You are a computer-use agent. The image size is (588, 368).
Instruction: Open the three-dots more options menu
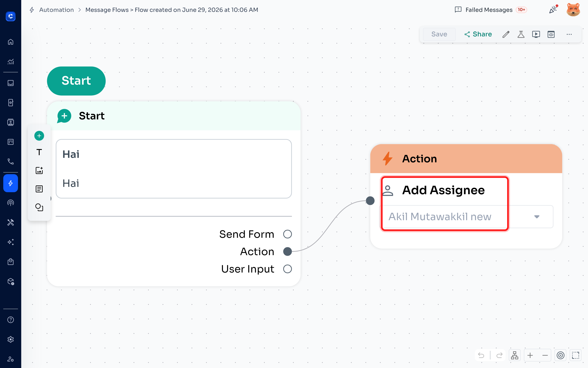click(569, 34)
